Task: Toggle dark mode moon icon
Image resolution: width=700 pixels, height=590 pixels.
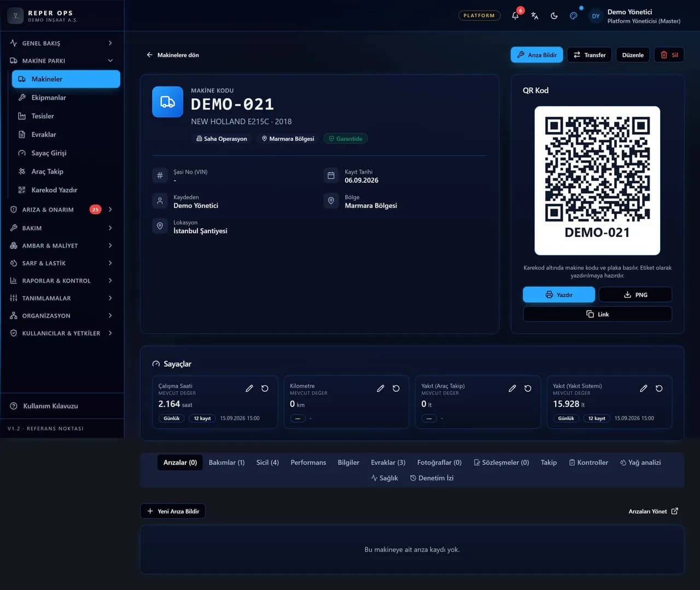Action: tap(554, 16)
